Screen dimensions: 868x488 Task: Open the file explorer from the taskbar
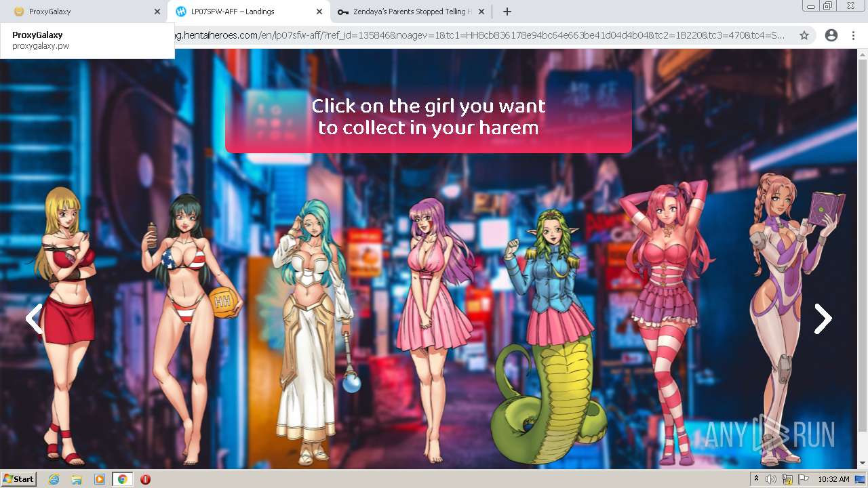point(77,479)
